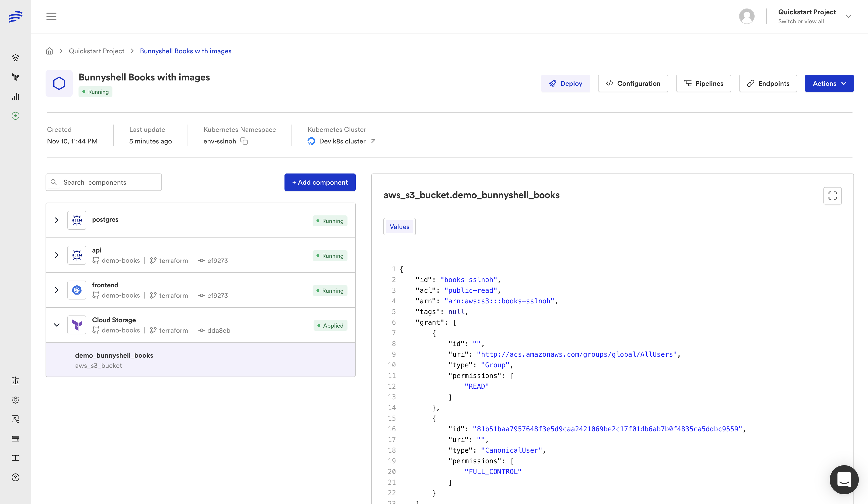Collapse the Cloud Storage component
868x504 pixels.
point(57,325)
